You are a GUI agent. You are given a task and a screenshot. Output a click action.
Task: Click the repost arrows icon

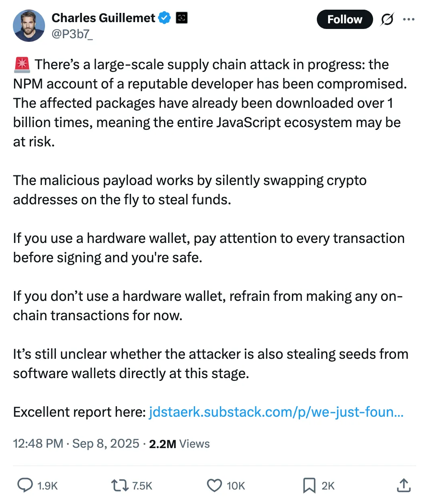(x=120, y=485)
